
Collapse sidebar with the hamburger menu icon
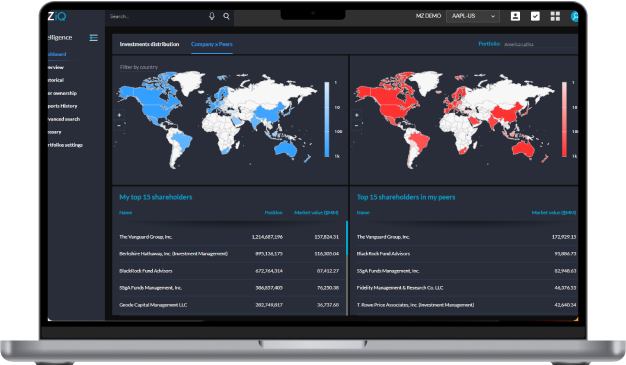[x=93, y=38]
